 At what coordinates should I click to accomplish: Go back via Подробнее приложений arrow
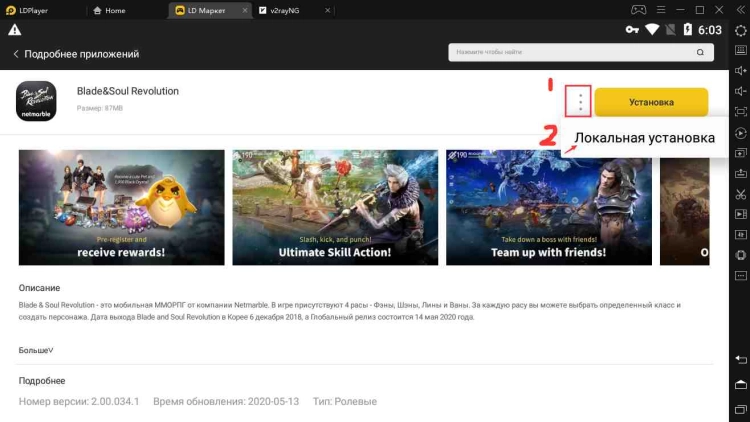pos(16,54)
